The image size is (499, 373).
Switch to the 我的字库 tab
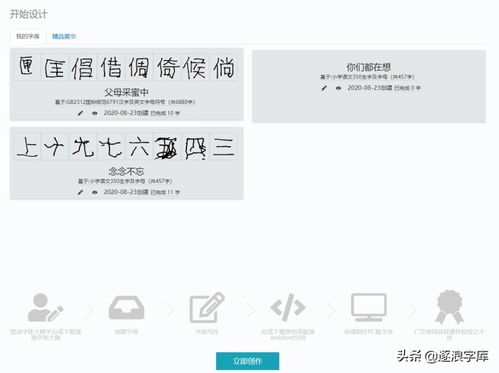[28, 36]
